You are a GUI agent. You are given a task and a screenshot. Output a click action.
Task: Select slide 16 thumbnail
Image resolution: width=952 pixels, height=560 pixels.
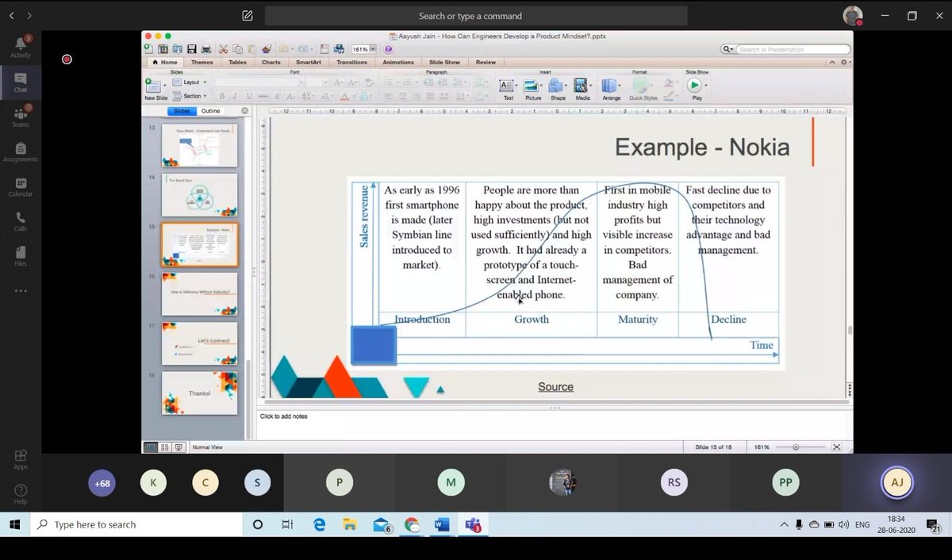[199, 293]
